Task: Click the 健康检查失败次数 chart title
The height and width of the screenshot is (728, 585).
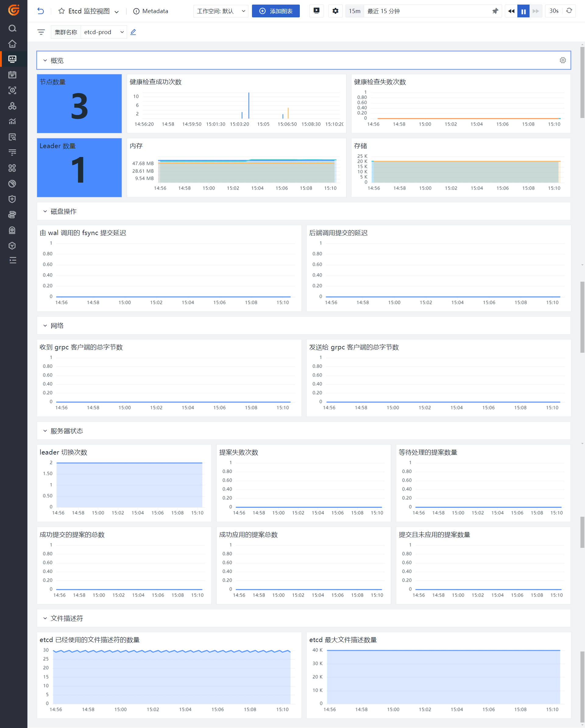Action: [x=380, y=82]
